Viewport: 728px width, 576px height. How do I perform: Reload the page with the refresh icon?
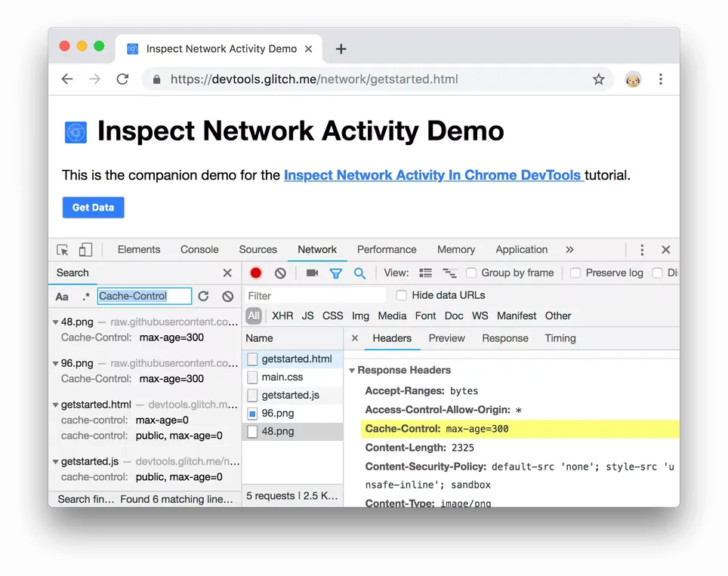coord(122,79)
